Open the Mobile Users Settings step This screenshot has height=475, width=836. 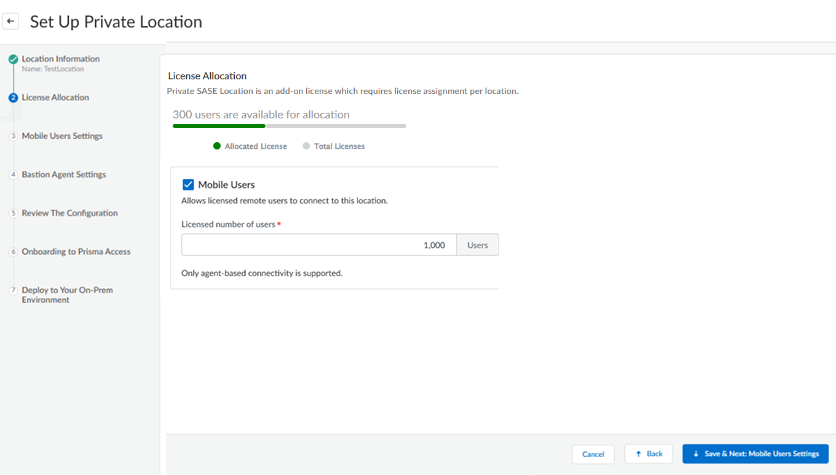point(62,136)
